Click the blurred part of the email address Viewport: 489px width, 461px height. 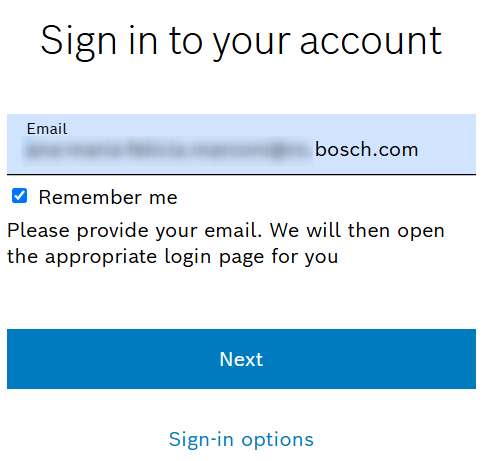click(167, 151)
